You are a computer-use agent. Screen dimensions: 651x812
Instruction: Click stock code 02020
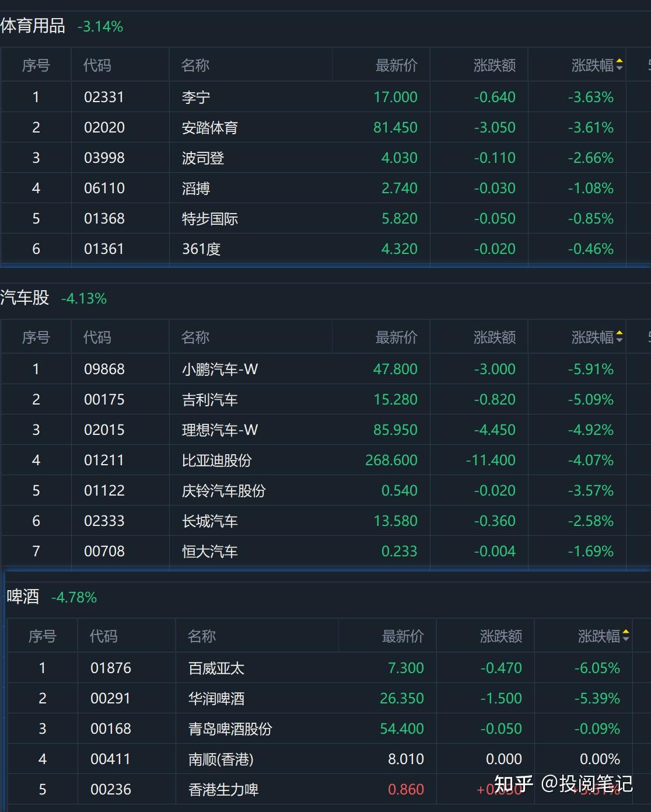tap(104, 127)
